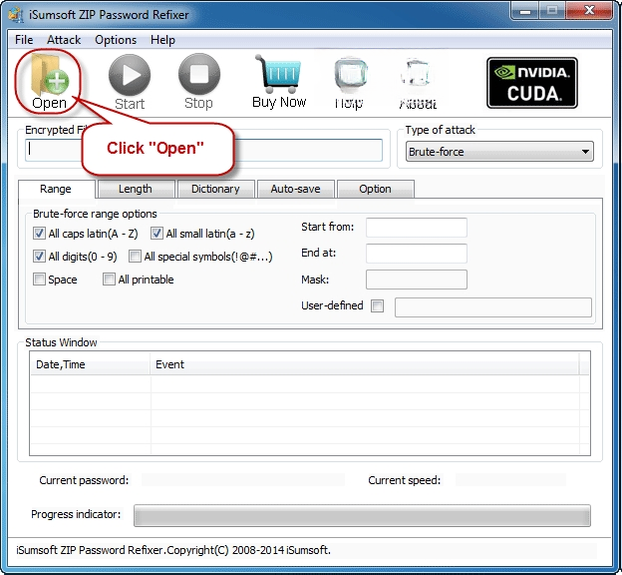Switch to the Option tab

(x=376, y=189)
